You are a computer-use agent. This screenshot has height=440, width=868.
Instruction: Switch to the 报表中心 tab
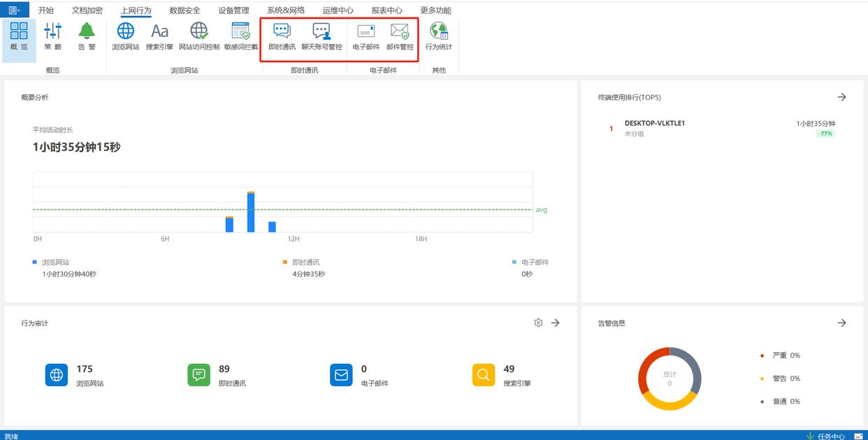pos(386,10)
